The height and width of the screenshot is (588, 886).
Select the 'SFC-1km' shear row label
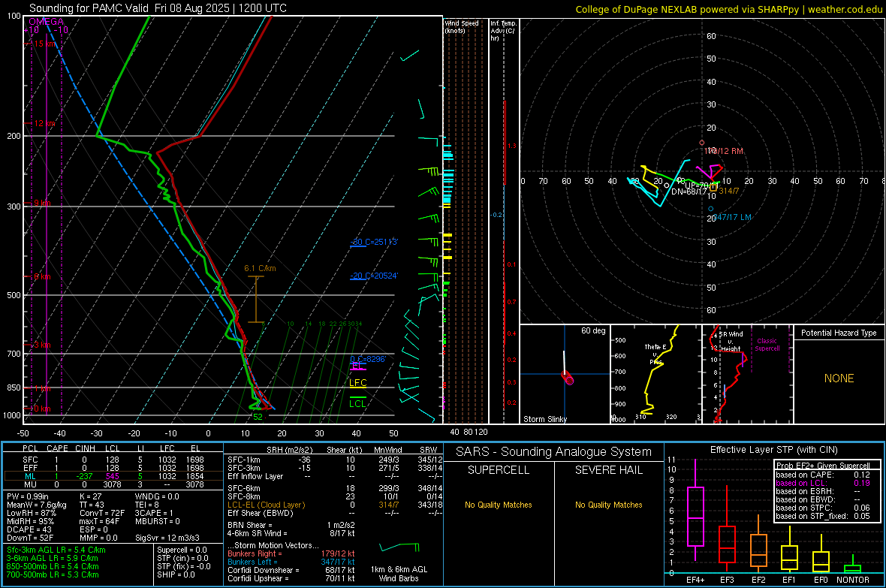(244, 460)
